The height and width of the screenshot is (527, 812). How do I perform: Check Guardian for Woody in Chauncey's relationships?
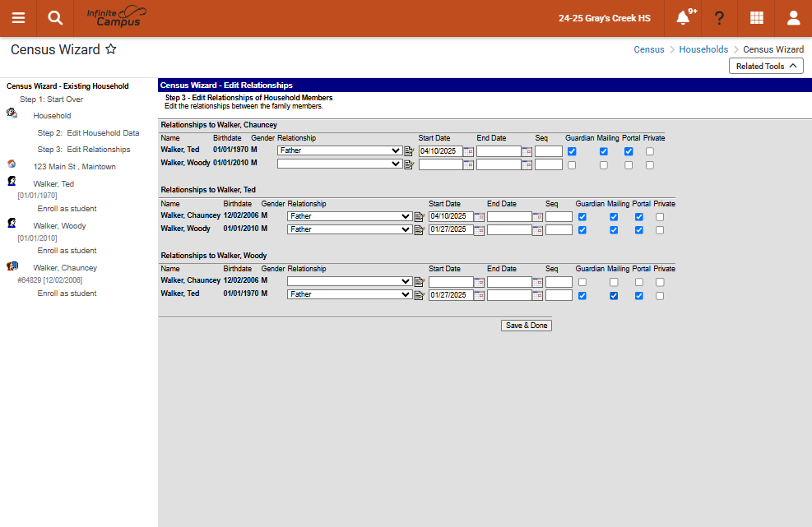pyautogui.click(x=572, y=165)
